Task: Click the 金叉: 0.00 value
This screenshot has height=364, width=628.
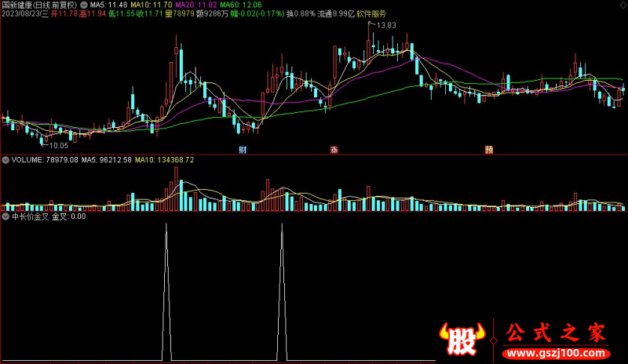Action: tap(68, 217)
